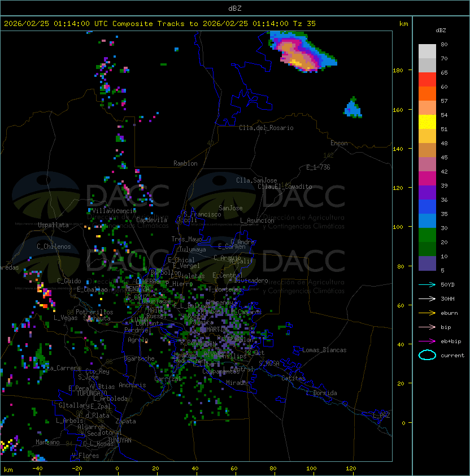Click the Zapata place label
Image resolution: width=470 pixels, height=476 pixels.
pos(125,421)
